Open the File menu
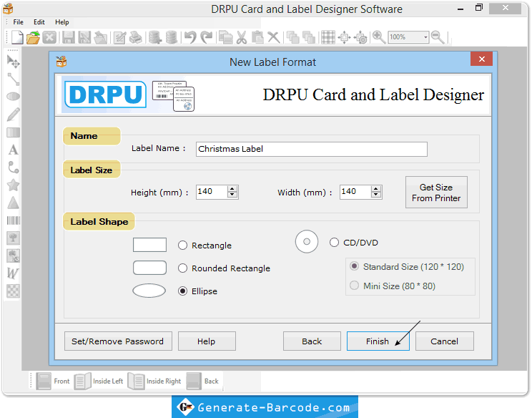 point(19,22)
